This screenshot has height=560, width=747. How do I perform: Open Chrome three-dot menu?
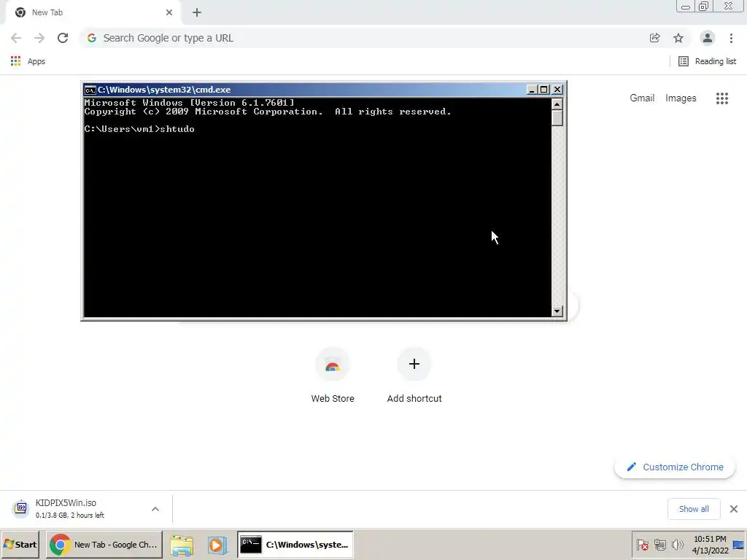(731, 38)
